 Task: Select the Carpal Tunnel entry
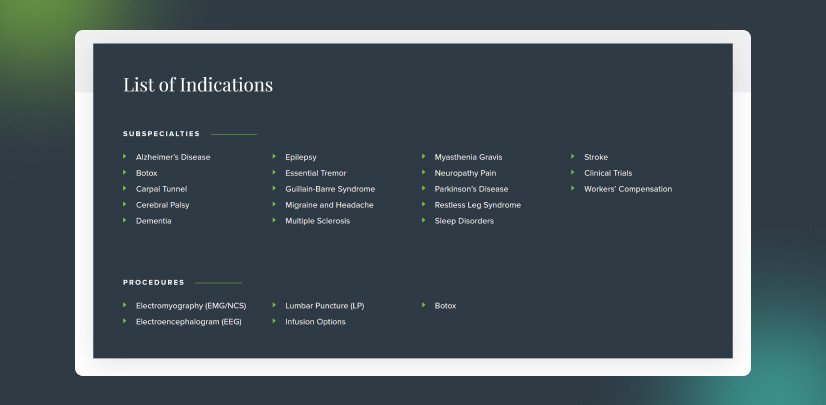click(x=161, y=189)
